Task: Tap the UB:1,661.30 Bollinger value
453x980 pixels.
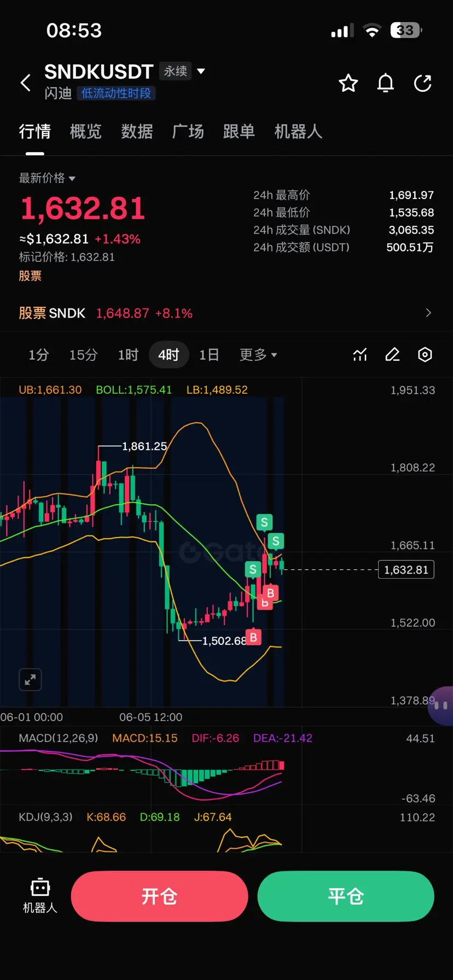Action: pyautogui.click(x=50, y=390)
